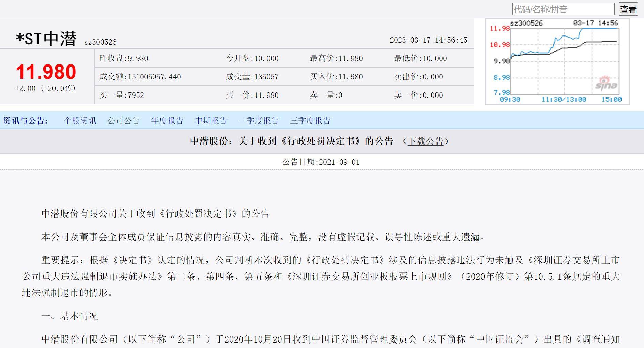The height and width of the screenshot is (348, 644).
Task: Click the 成交量:135057 cell
Action: pyautogui.click(x=252, y=77)
